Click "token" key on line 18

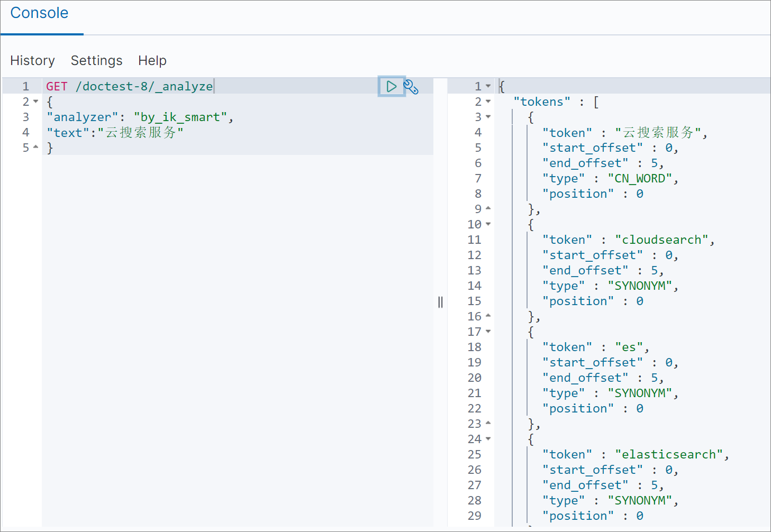tap(567, 347)
